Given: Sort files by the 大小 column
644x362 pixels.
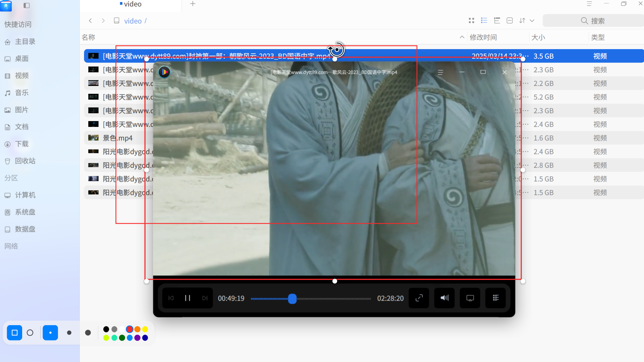Looking at the screenshot, I should [x=538, y=38].
